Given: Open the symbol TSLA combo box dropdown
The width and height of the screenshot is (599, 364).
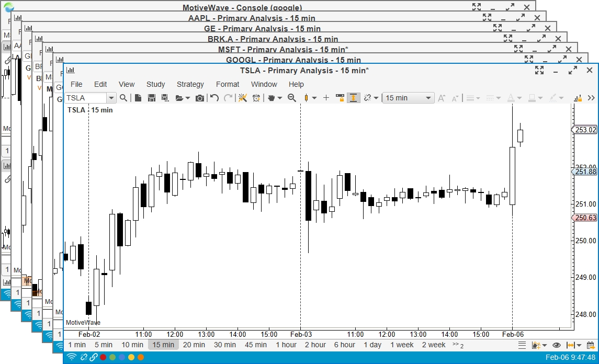Looking at the screenshot, I should [111, 98].
